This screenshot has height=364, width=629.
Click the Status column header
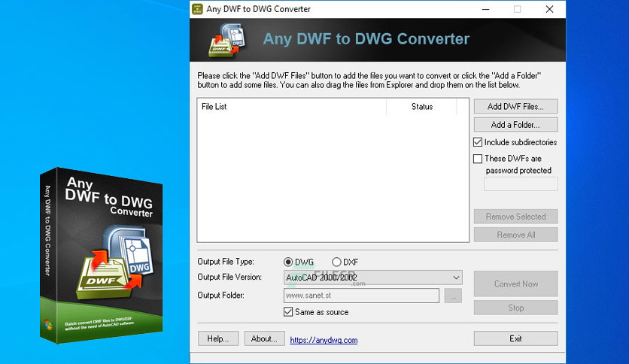pos(421,107)
